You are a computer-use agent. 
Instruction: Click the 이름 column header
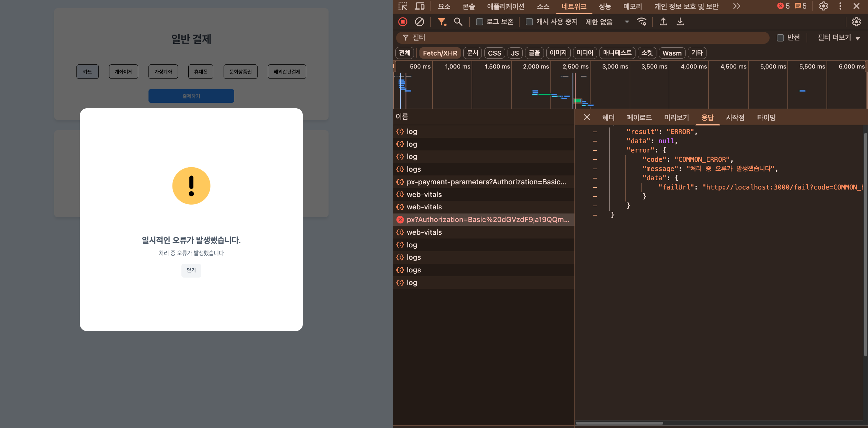(484, 117)
